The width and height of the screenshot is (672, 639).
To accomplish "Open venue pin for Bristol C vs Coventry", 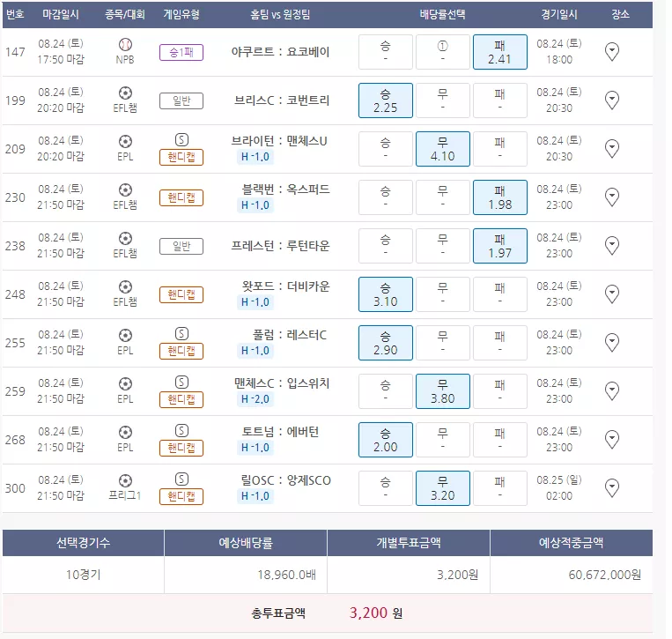I will [613, 100].
